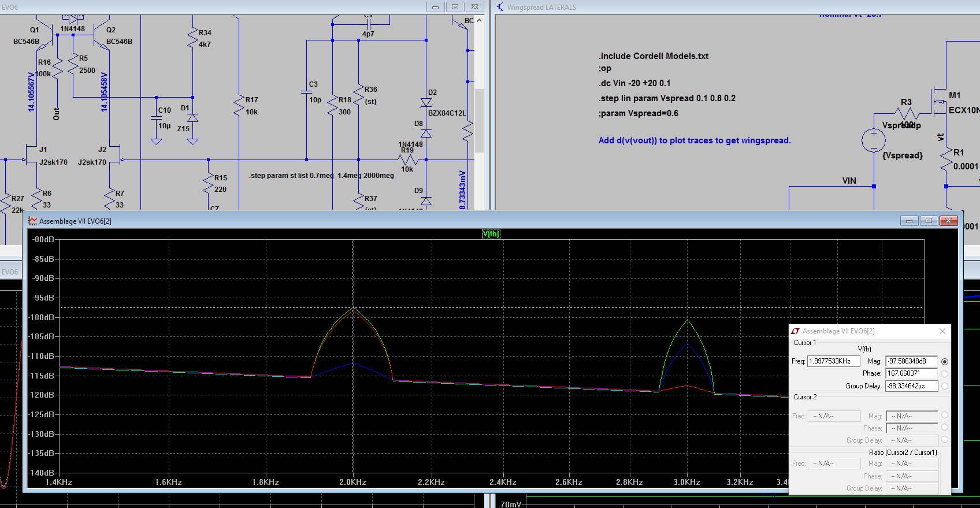
Task: Click the 3.0KHz frequency axis label
Action: point(686,482)
